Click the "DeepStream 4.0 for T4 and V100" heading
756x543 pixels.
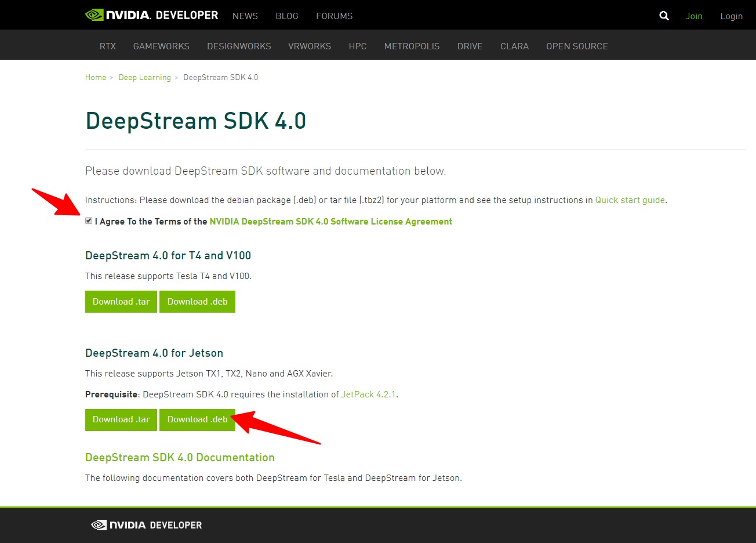tap(168, 256)
